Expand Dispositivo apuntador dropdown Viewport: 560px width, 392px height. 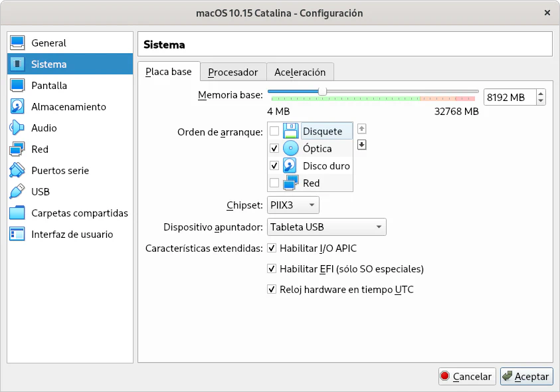pyautogui.click(x=326, y=227)
